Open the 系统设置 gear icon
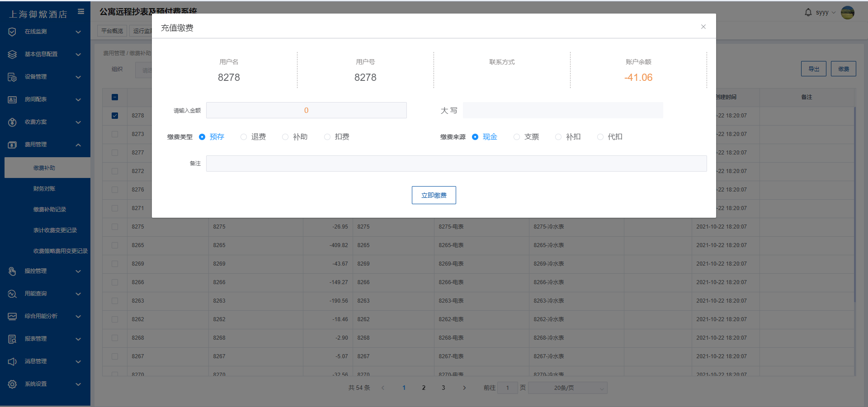The image size is (868, 407). click(x=12, y=384)
